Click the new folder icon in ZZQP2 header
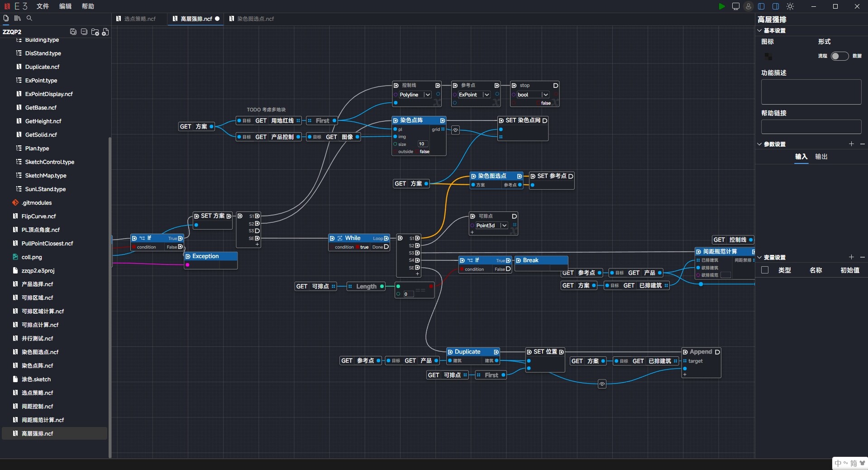The image size is (868, 470). (x=95, y=32)
